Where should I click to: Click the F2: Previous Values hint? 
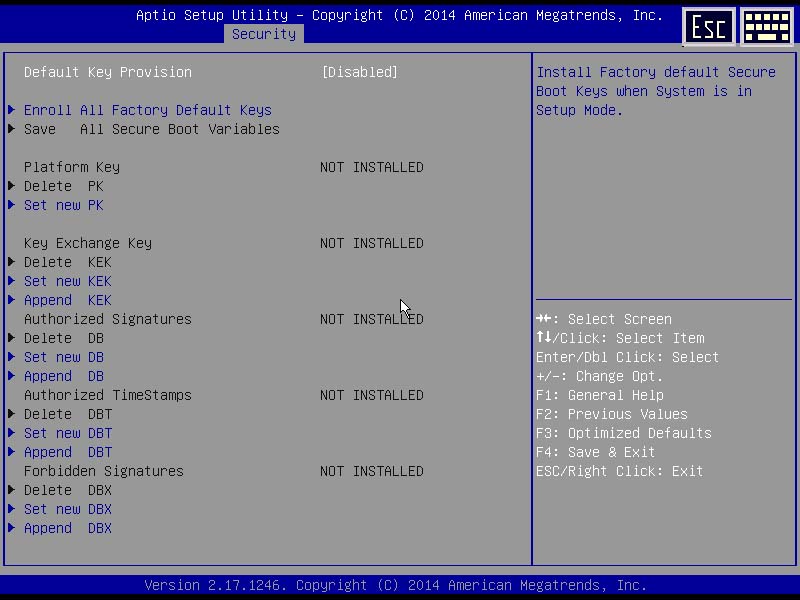pos(612,414)
